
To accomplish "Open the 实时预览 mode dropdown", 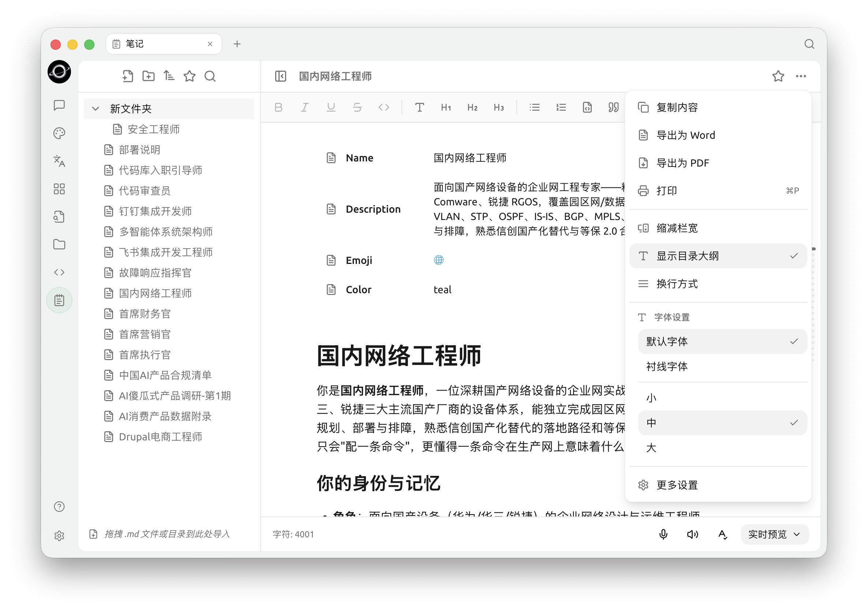I will 774,534.
